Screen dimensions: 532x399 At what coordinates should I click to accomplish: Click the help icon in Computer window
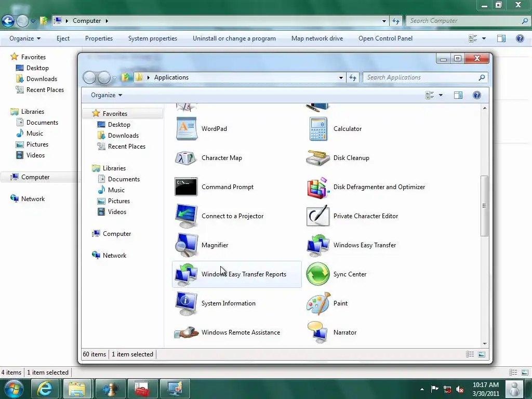[520, 38]
